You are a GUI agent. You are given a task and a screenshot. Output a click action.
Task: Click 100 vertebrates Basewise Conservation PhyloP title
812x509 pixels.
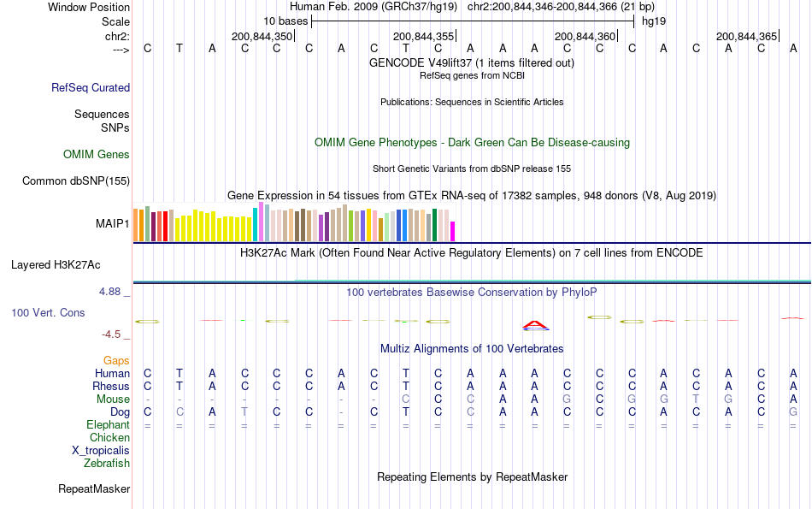(x=472, y=293)
